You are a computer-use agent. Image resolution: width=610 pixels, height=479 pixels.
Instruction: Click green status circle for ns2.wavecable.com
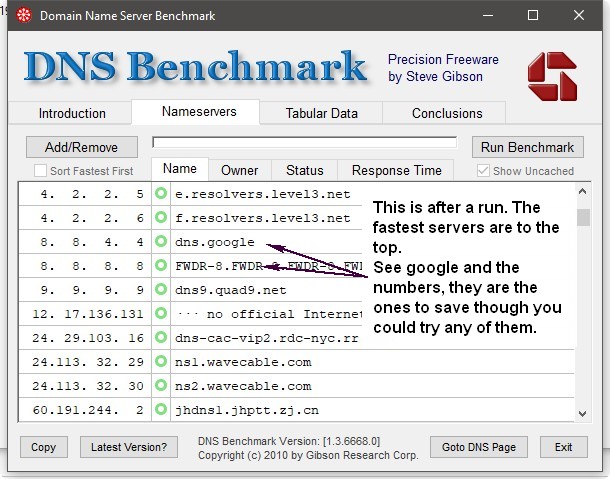click(x=161, y=385)
